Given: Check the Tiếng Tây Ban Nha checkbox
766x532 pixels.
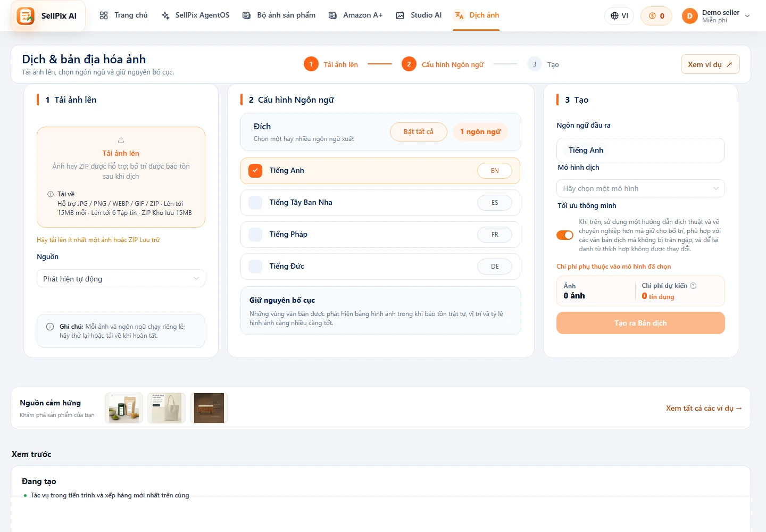Looking at the screenshot, I should pos(255,203).
